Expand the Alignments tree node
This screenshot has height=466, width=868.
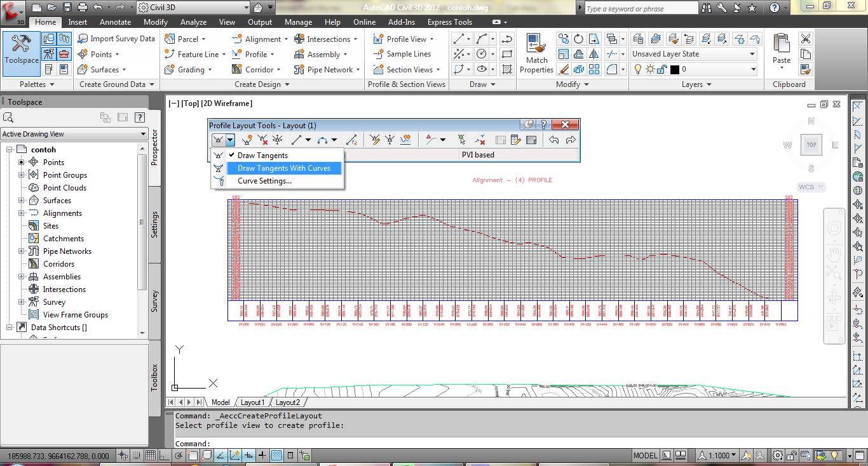(21, 213)
